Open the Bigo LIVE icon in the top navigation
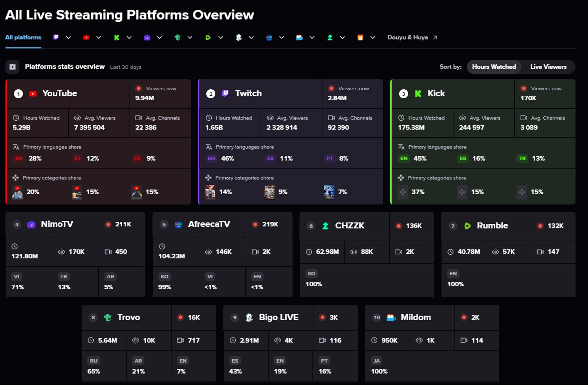Viewport: 588px width, 385px height. [x=239, y=37]
